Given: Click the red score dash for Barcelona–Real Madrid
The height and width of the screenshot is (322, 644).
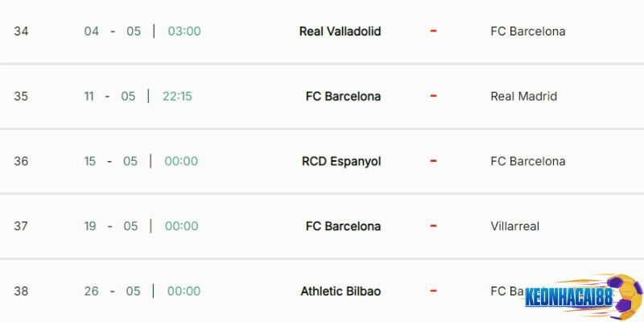Looking at the screenshot, I should 433,96.
